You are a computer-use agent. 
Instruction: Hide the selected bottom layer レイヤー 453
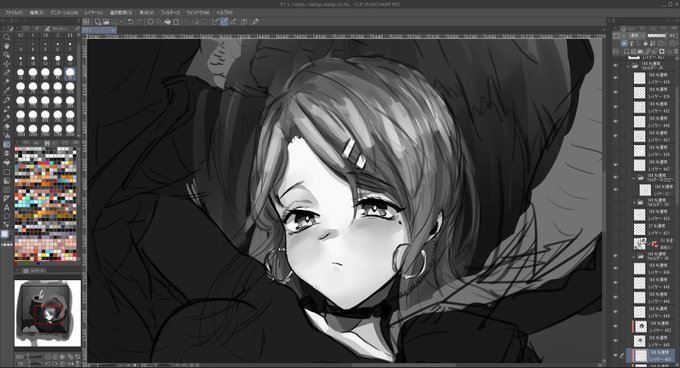pyautogui.click(x=615, y=355)
